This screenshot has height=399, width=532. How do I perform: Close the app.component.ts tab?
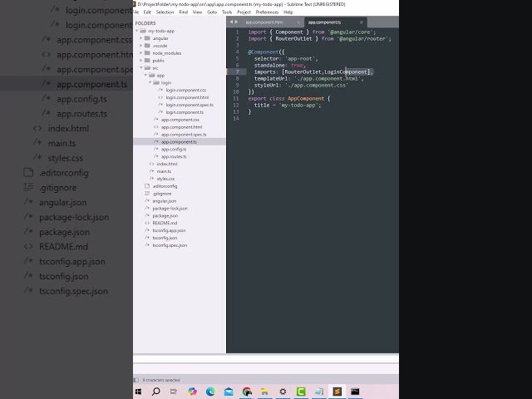(362, 22)
